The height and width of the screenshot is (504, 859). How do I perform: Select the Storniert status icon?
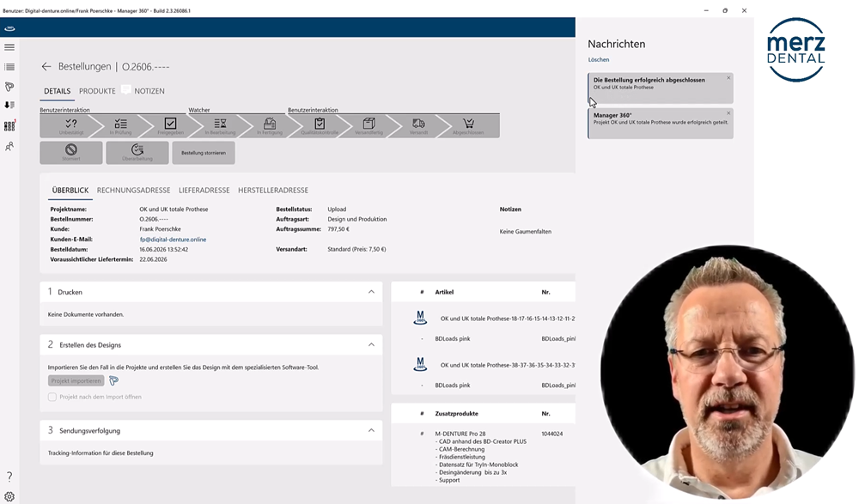point(71,152)
